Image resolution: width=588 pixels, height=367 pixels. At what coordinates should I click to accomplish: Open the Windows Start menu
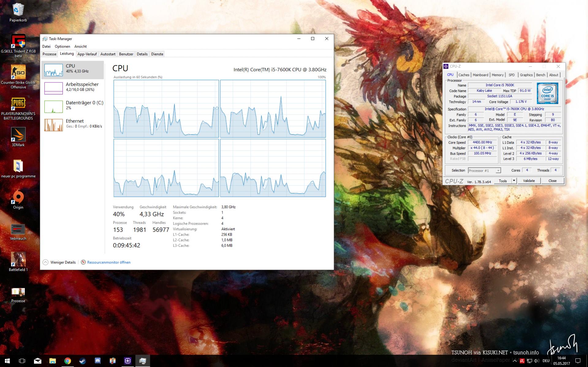[x=7, y=361]
